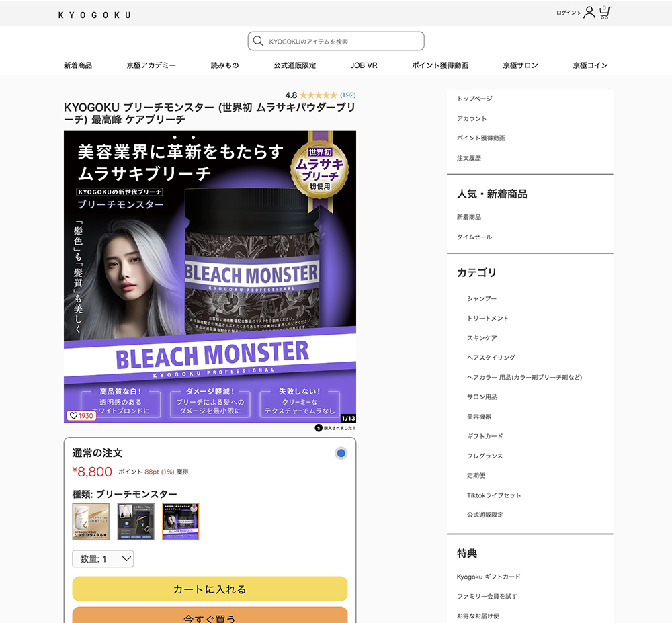672x623 pixels.
Task: Click the ¥8,800 price text
Action: (91, 472)
